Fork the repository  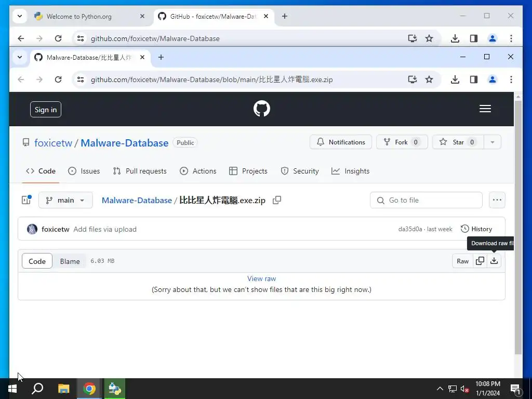coord(402,142)
